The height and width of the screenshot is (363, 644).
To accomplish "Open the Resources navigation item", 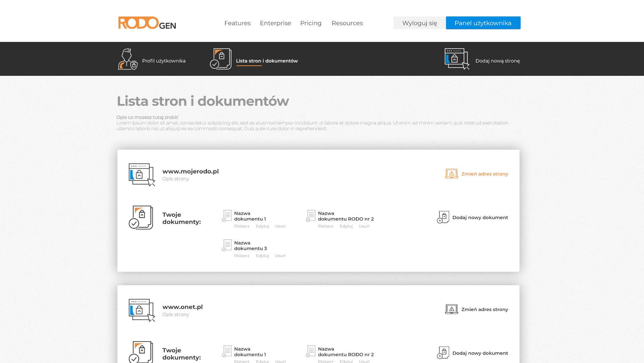I will (347, 23).
